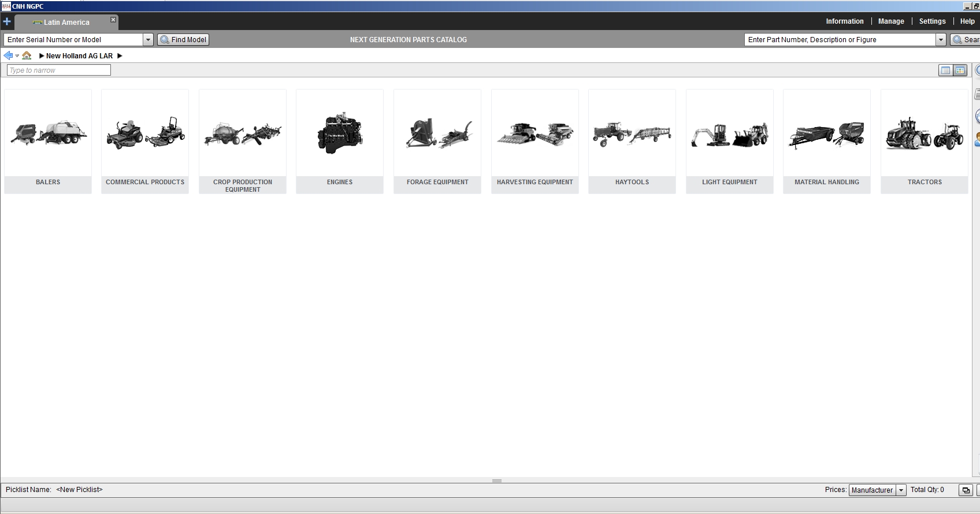Click the CROP PRODUCTION EQUIPMENT label
This screenshot has height=514, width=980.
pyautogui.click(x=243, y=185)
